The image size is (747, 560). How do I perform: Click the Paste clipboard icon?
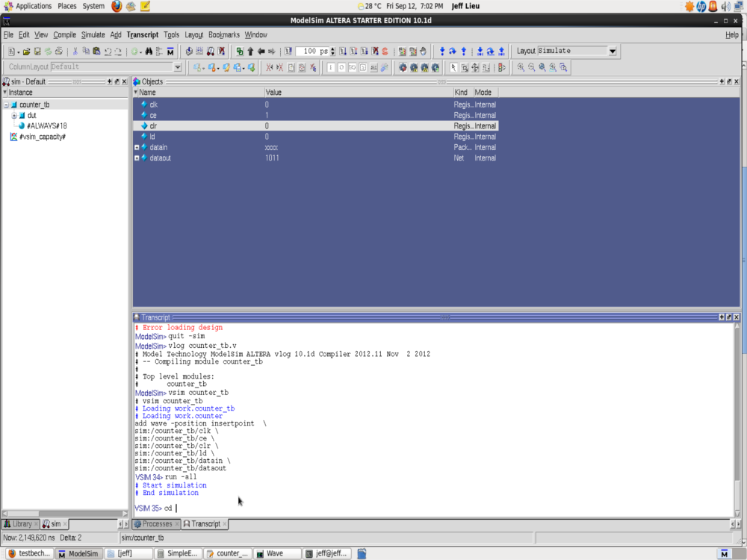tap(96, 52)
